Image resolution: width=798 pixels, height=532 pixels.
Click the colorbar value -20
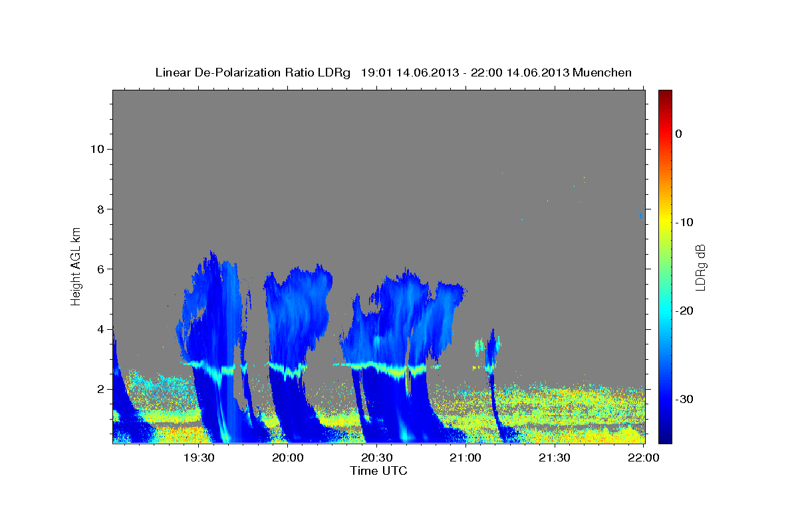(x=684, y=311)
